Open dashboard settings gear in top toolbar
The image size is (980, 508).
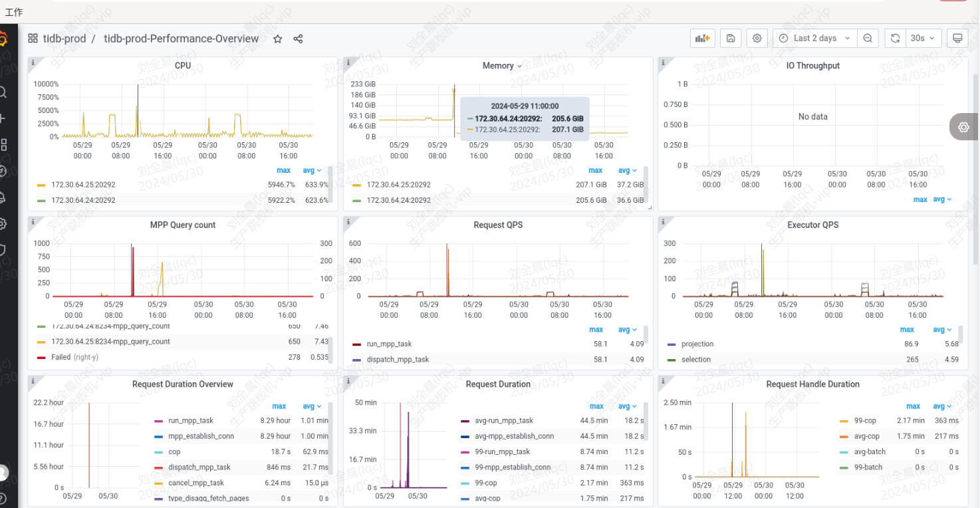757,39
